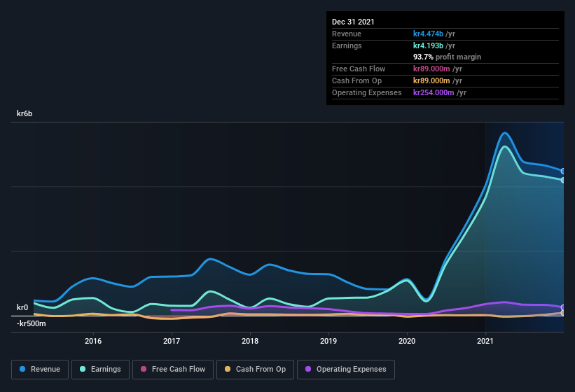Click the 2018 x-axis label
Image resolution: width=575 pixels, height=392 pixels.
[250, 342]
